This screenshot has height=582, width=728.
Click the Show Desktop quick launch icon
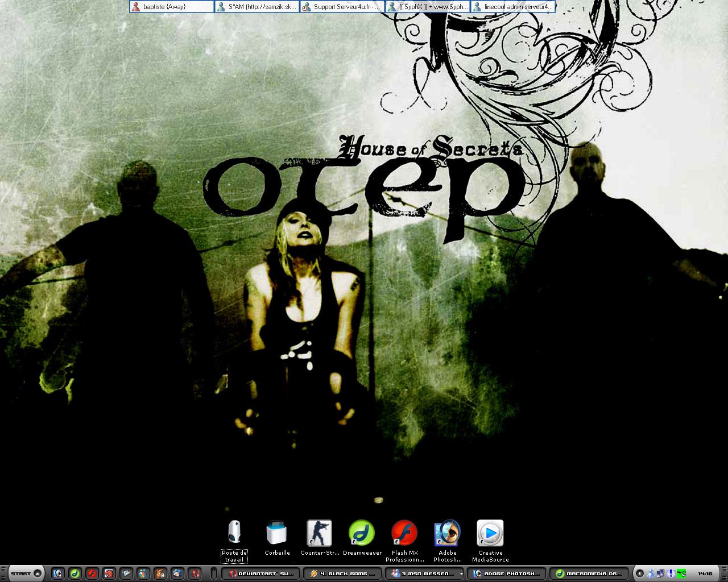(126, 573)
